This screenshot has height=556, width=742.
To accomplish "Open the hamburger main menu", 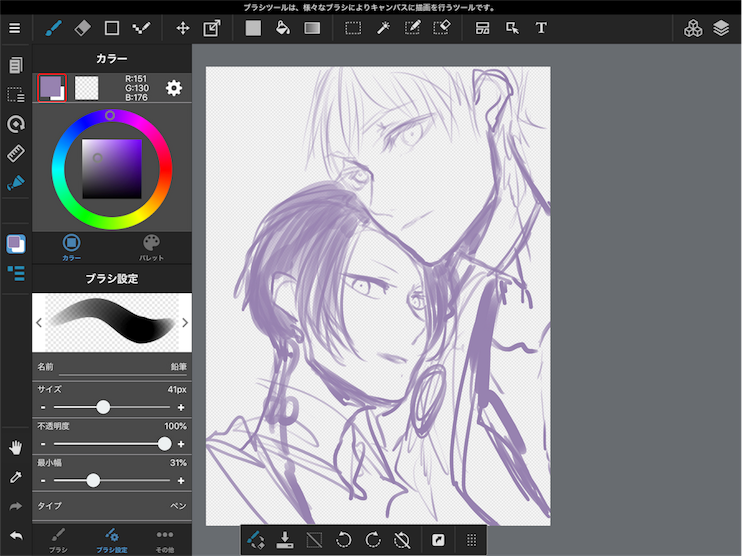I will click(15, 28).
